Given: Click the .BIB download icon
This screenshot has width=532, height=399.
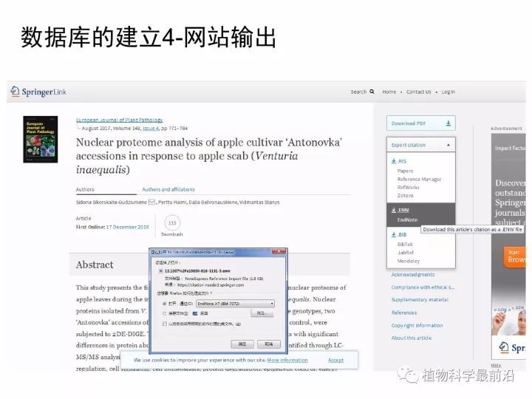Looking at the screenshot, I should point(394,234).
